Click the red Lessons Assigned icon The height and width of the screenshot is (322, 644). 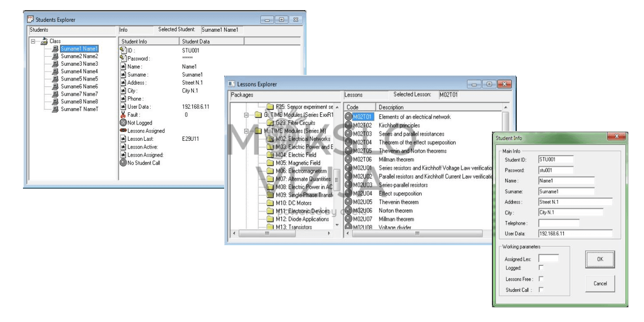123,131
